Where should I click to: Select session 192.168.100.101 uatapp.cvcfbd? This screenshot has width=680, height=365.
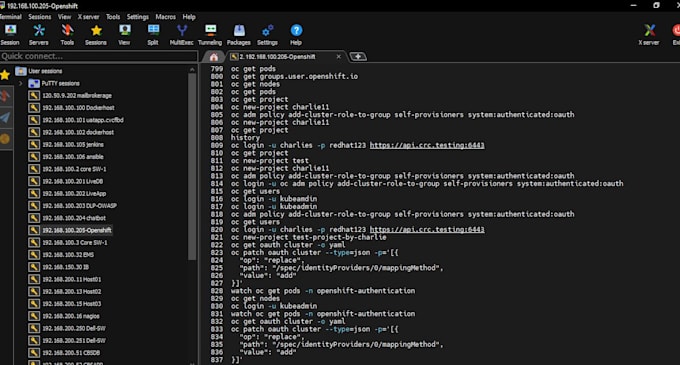[x=83, y=120]
